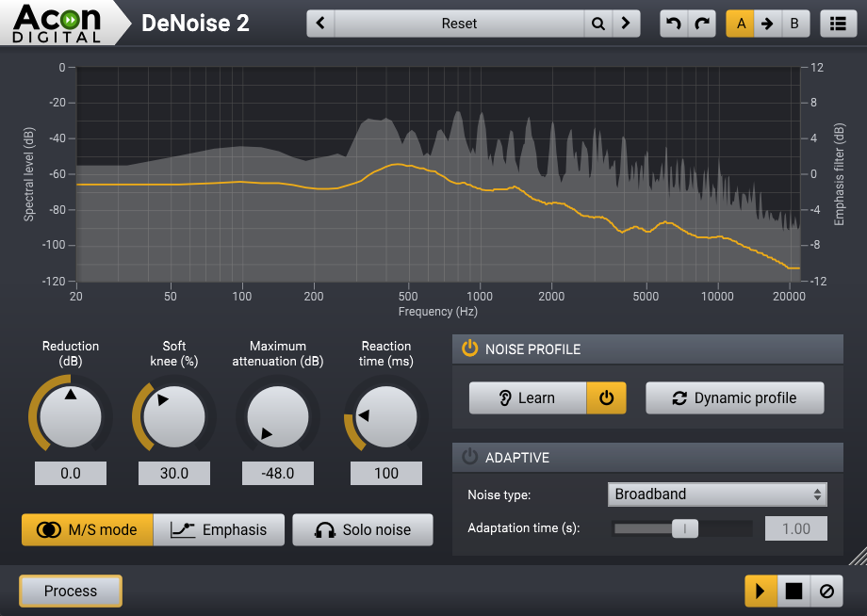Enable the Adaptive section power icon
The height and width of the screenshot is (616, 867).
pos(469,457)
